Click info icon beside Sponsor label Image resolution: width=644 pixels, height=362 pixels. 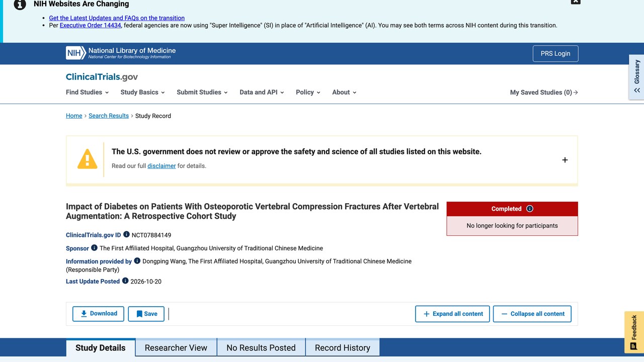point(94,247)
